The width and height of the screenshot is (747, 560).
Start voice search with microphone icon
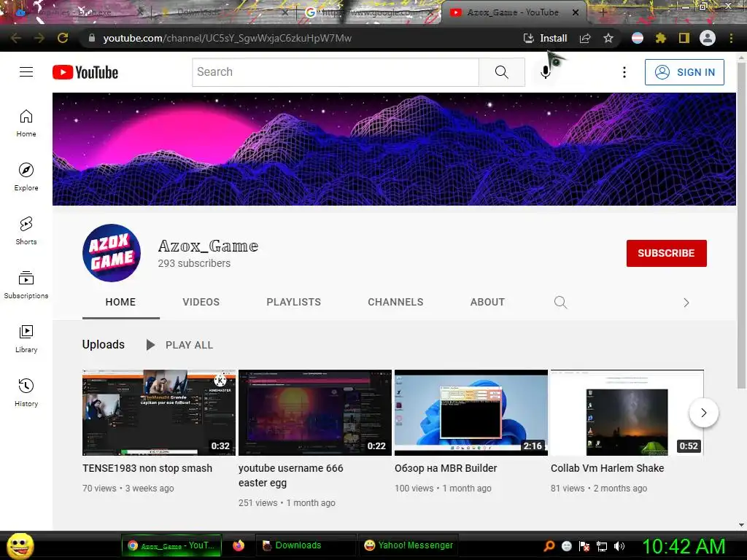[546, 72]
